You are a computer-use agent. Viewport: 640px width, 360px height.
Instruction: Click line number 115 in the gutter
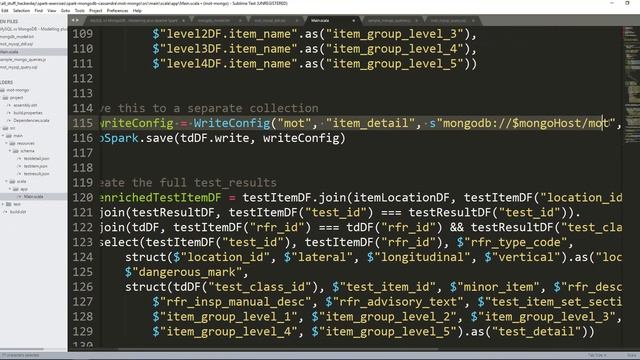(83, 123)
